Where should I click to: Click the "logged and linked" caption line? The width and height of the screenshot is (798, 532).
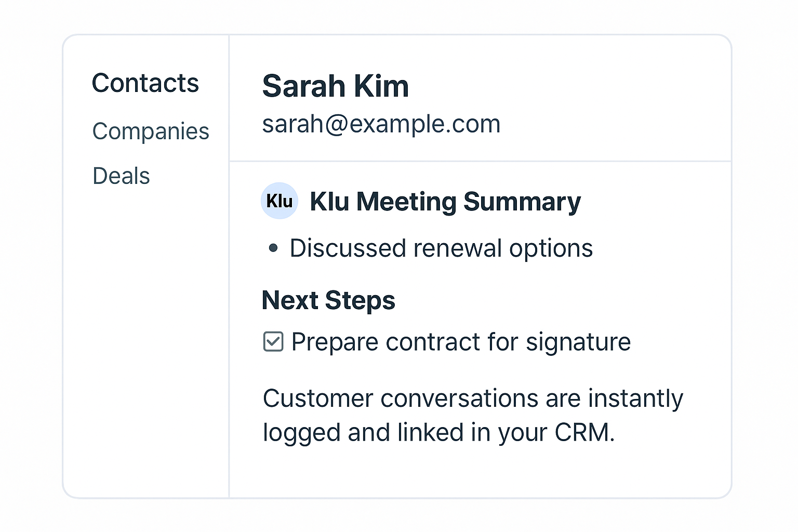(438, 433)
